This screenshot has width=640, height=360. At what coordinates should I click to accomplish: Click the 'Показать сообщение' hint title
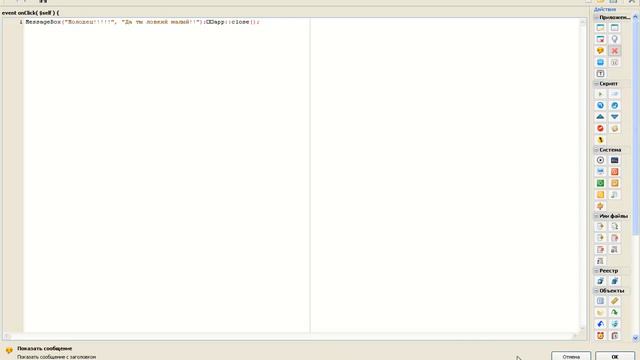(x=44, y=349)
